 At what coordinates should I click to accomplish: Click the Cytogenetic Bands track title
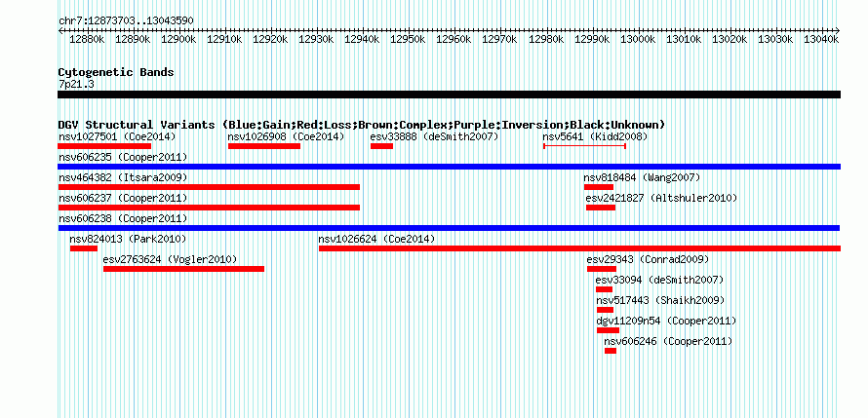116,72
